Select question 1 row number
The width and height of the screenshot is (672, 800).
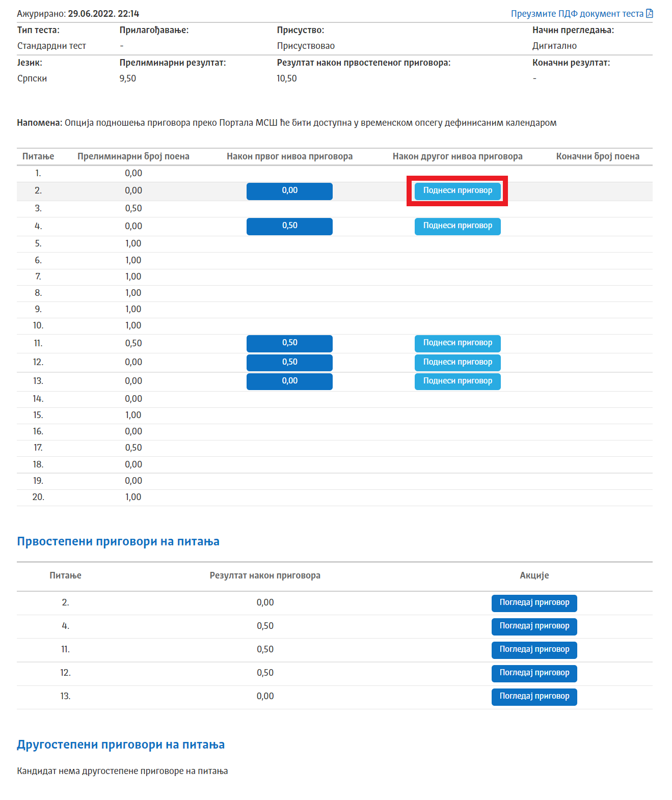38,173
